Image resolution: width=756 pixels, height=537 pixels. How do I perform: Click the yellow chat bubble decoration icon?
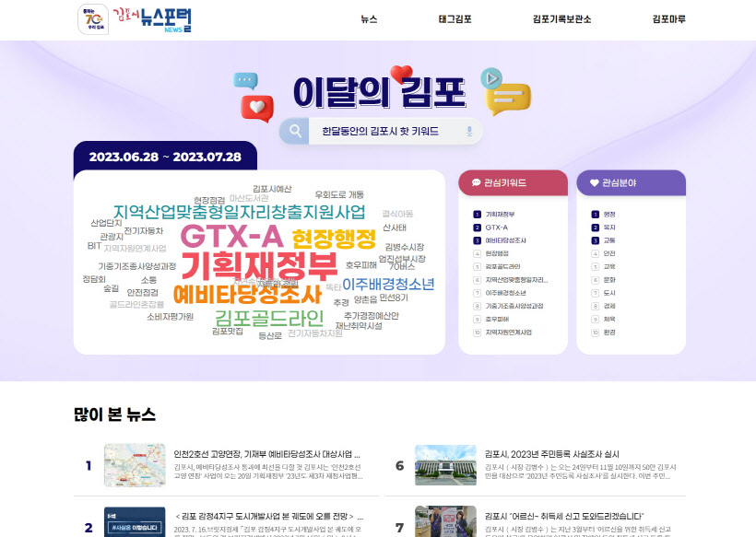509,96
